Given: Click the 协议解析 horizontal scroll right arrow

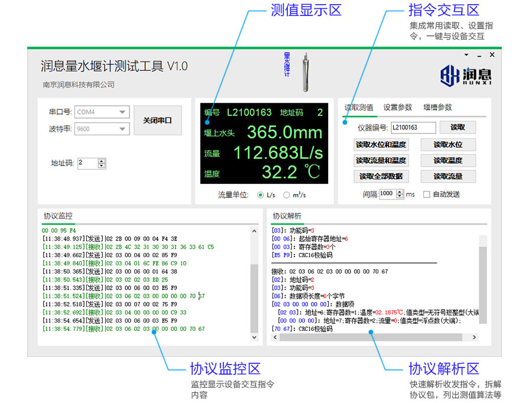Looking at the screenshot, I should [474, 337].
